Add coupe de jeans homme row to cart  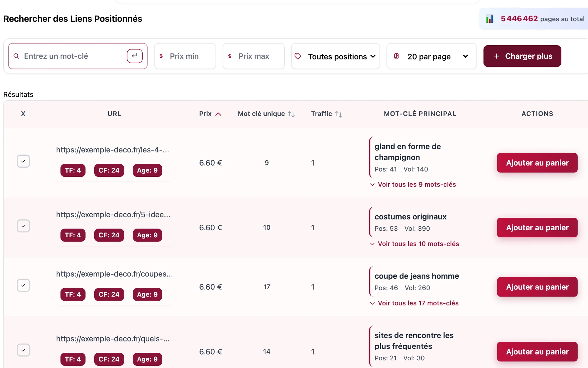click(537, 287)
